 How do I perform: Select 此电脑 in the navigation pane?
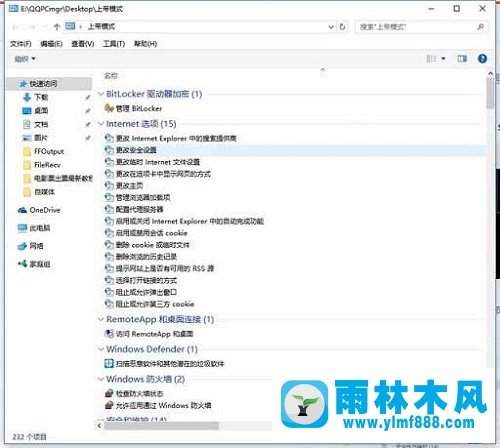click(34, 228)
